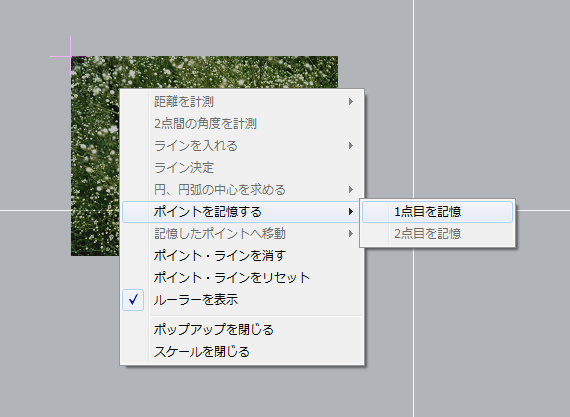Select ポイント・ラインをリセット option
Viewport: 570px width, 417px height.
242,278
